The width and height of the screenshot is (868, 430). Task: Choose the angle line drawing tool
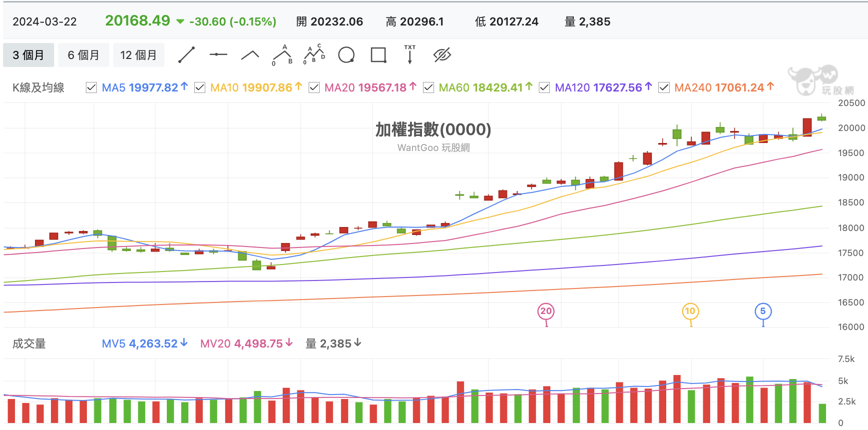click(250, 55)
